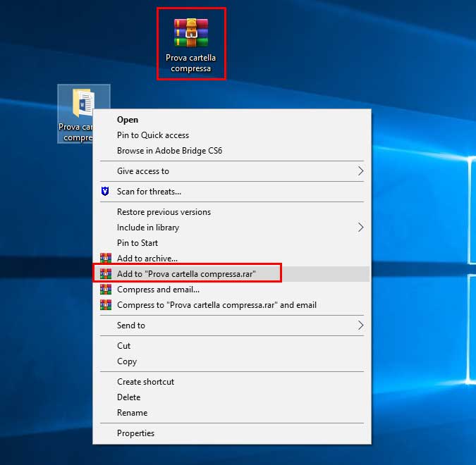Choose Pin to Quick access

point(232,135)
